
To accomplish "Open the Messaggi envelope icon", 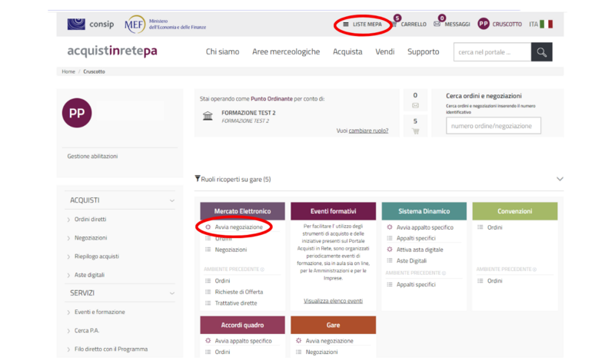I will coord(437,25).
